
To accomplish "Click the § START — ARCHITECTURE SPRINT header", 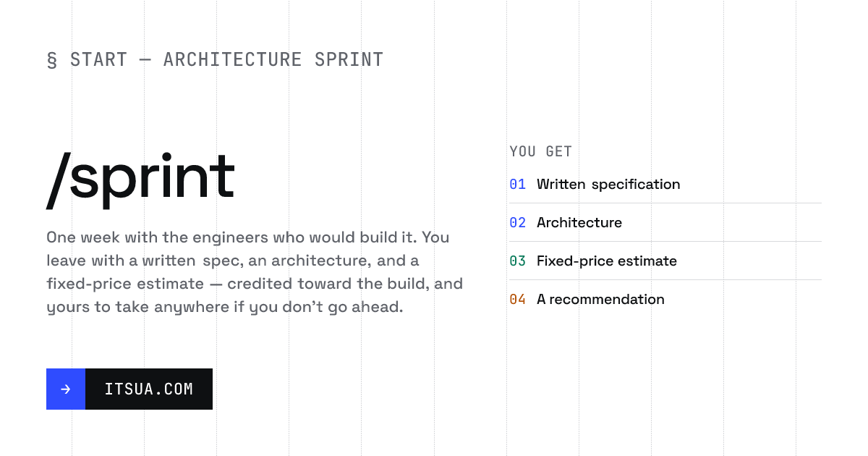I will (215, 59).
